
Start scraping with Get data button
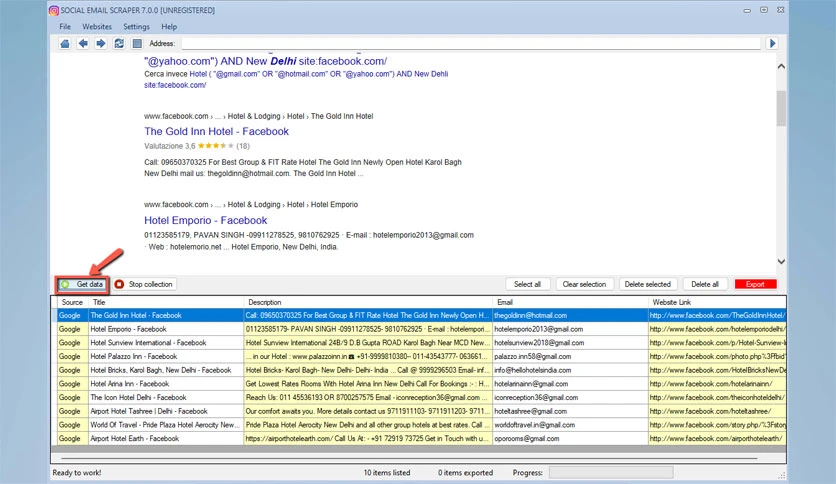coord(82,284)
